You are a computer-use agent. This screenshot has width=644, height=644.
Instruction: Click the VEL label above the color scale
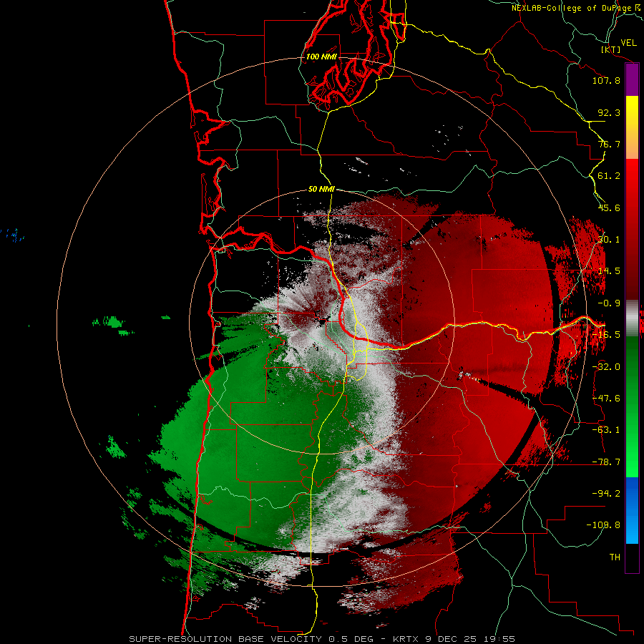[628, 43]
